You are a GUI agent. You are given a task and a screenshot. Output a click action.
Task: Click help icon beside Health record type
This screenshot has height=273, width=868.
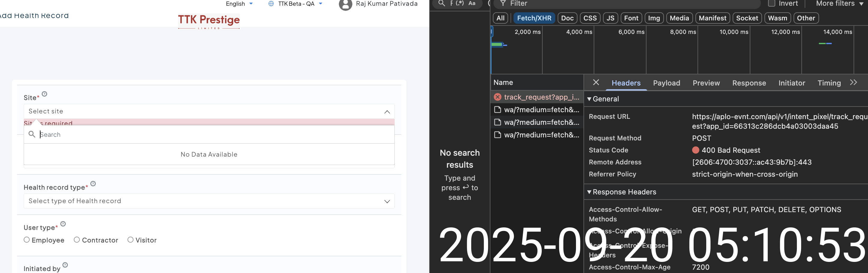click(x=93, y=184)
